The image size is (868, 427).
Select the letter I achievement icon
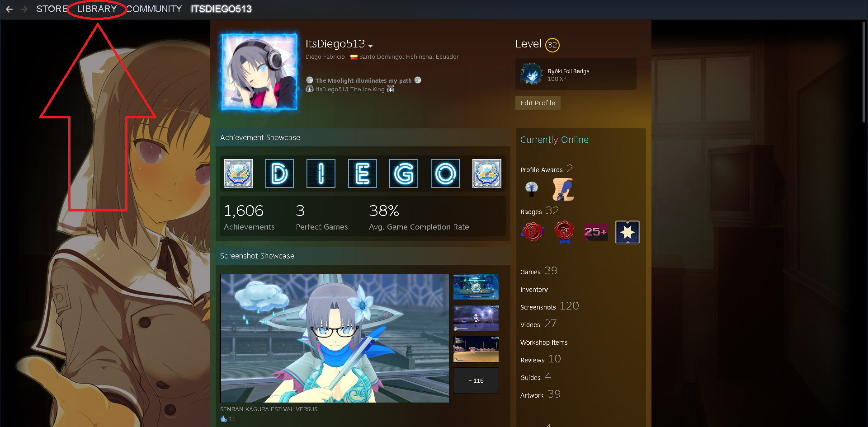[321, 174]
